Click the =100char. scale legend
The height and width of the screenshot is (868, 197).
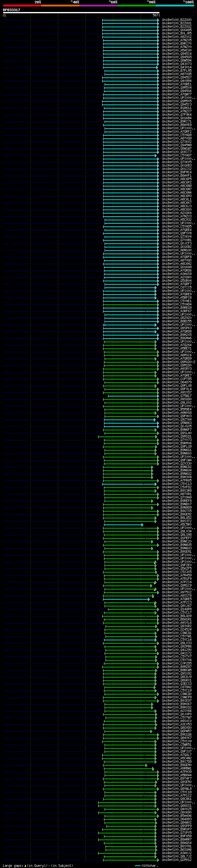(x=146, y=866)
